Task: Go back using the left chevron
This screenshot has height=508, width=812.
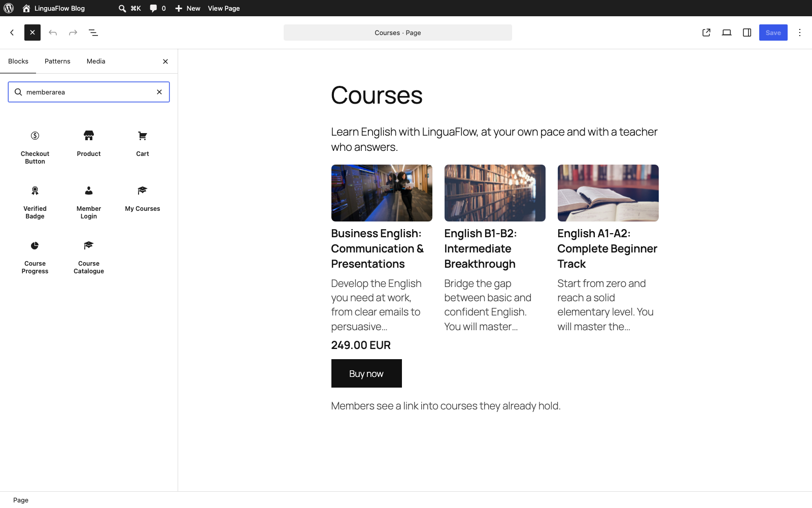Action: 12,33
